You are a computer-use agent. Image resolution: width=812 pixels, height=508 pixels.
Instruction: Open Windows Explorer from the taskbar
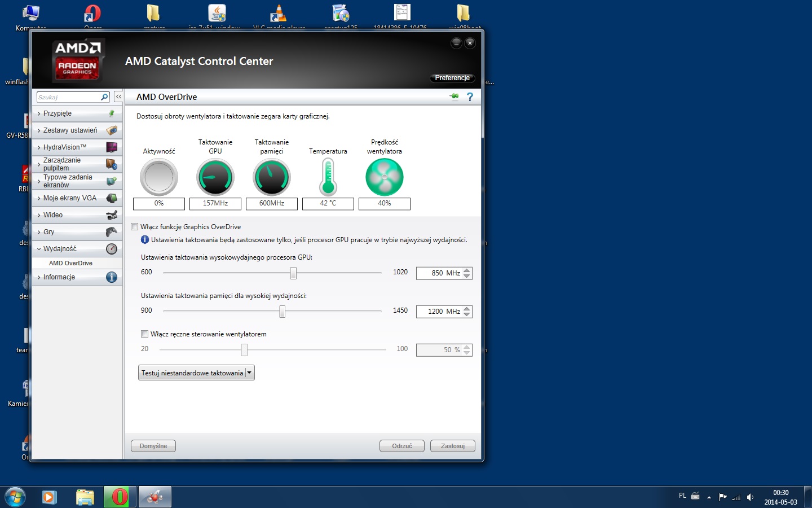(85, 497)
